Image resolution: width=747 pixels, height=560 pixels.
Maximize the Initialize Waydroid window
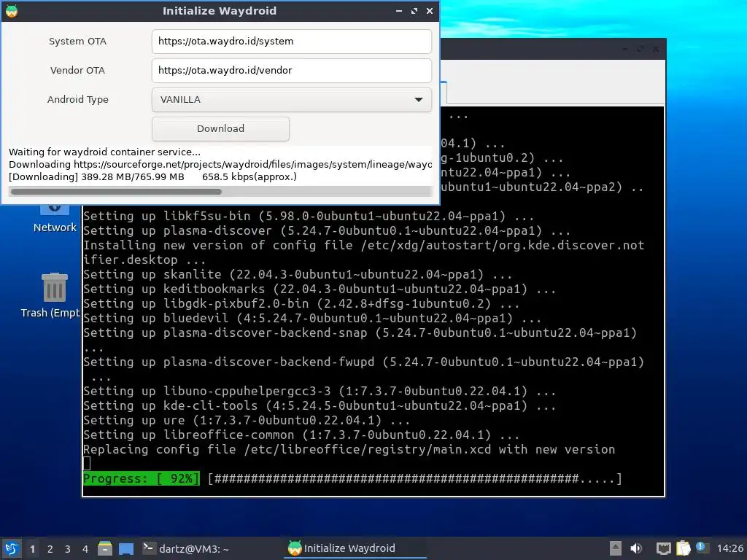414,10
